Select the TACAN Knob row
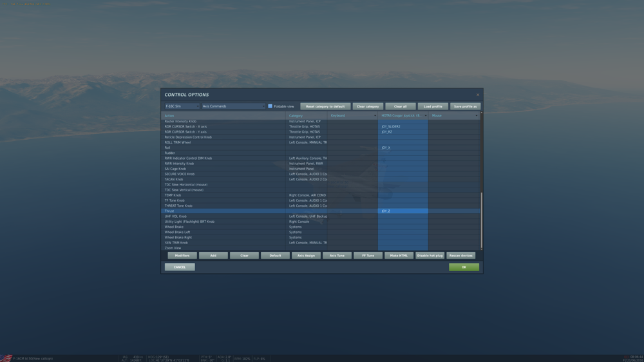The height and width of the screenshot is (362, 644). coord(320,180)
